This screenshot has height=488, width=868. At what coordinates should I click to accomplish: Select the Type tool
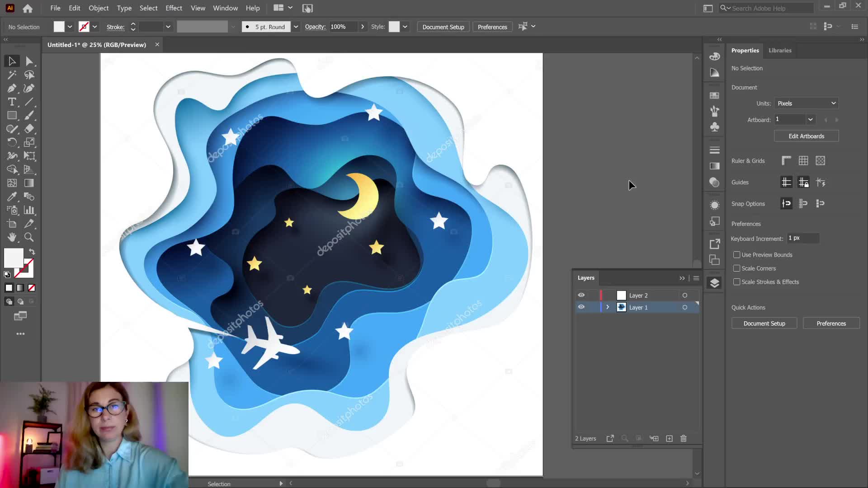coord(12,102)
